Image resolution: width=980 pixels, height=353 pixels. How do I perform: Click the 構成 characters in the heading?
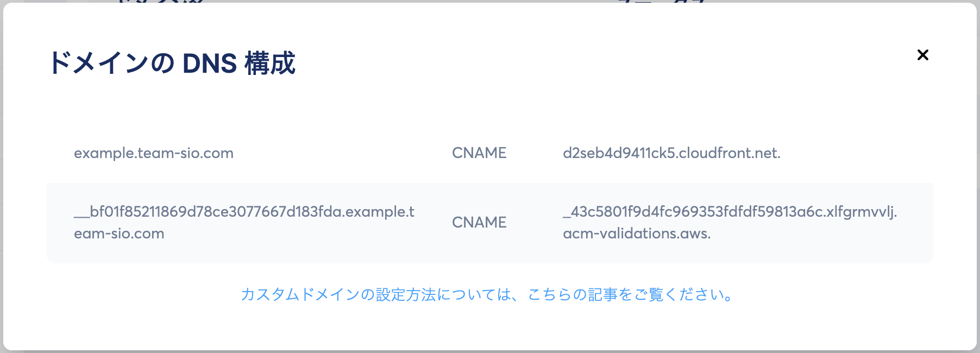click(x=270, y=63)
